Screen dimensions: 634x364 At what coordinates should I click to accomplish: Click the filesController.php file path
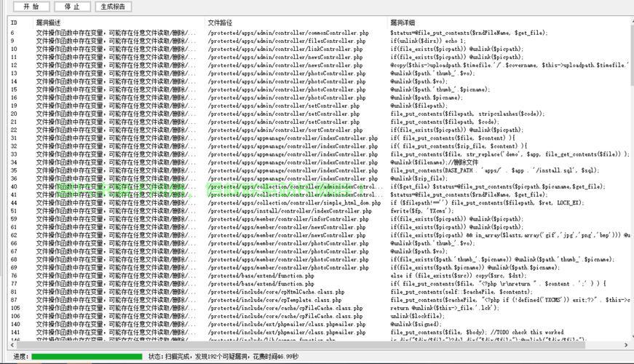coord(287,41)
